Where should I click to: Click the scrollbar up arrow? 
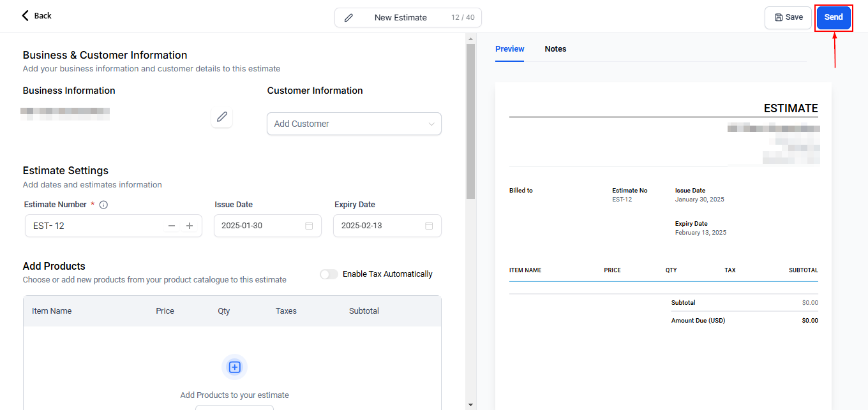click(x=471, y=38)
